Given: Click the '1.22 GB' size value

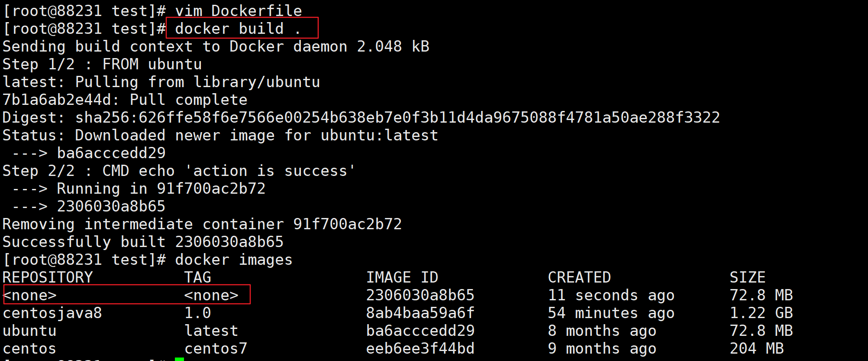Looking at the screenshot, I should (761, 313).
